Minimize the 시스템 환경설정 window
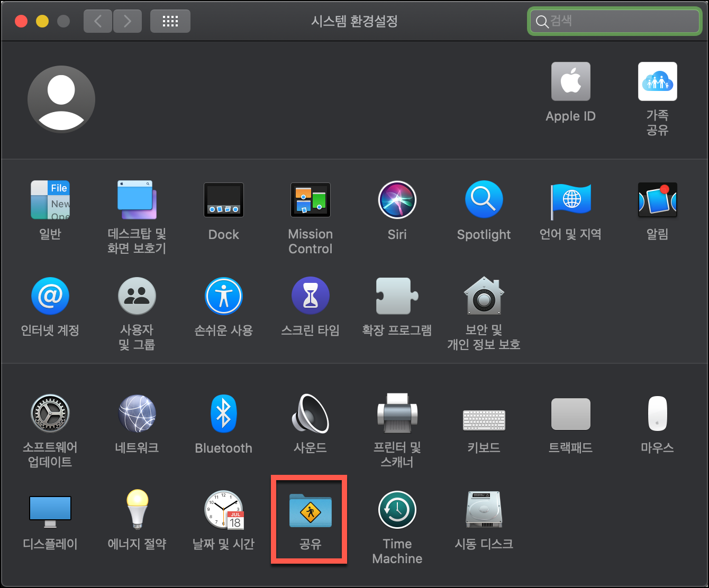Screen dimensions: 709x588 point(42,21)
